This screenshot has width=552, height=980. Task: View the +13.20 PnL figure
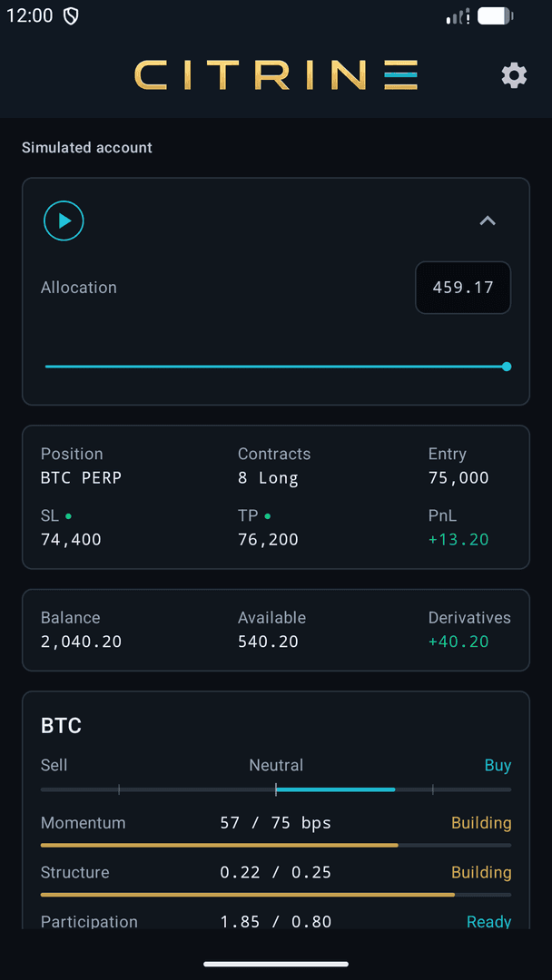coord(458,539)
